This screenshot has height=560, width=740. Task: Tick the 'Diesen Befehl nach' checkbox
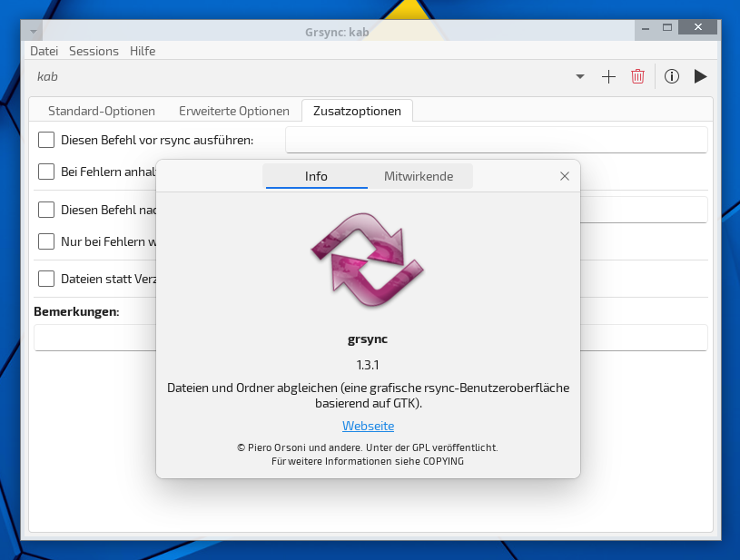click(x=46, y=210)
